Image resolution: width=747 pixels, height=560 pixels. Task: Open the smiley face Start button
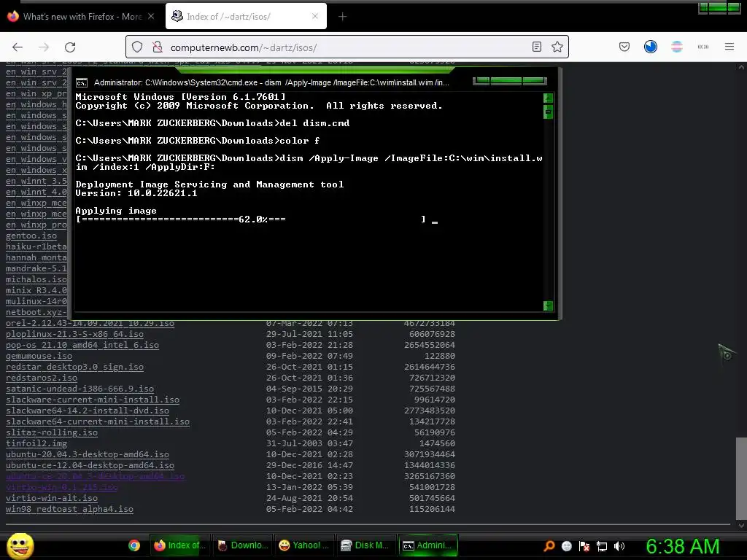click(20, 545)
